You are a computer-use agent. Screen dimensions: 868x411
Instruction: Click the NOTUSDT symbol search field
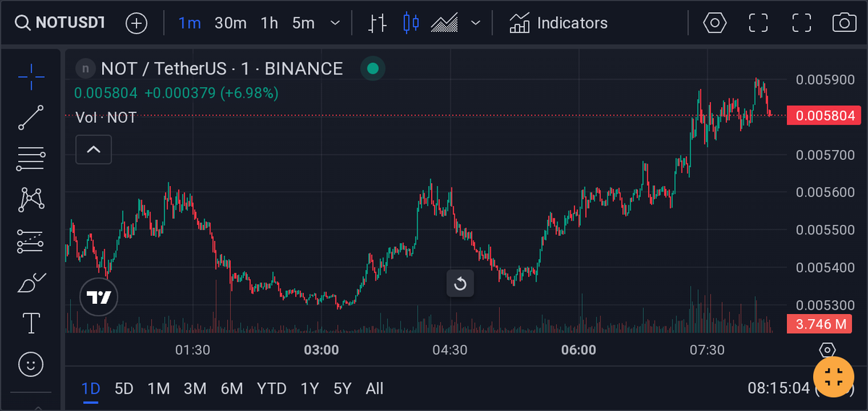(61, 22)
